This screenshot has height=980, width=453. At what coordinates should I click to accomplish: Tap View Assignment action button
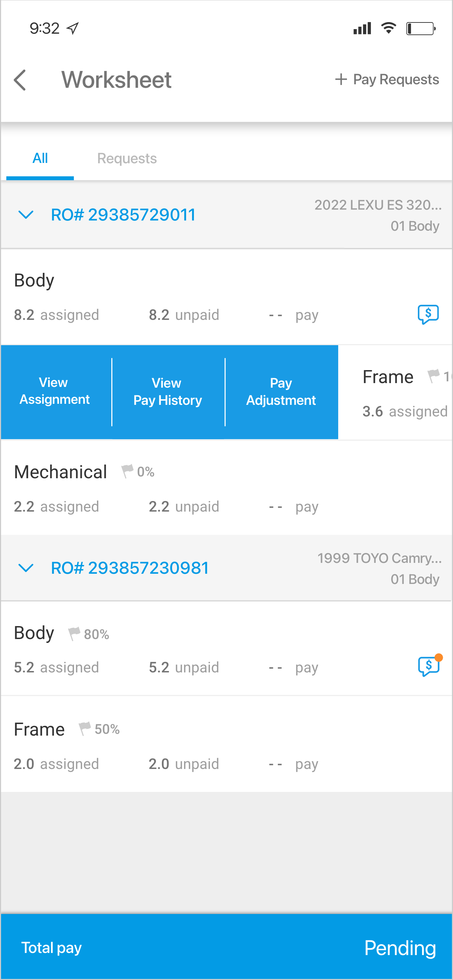click(55, 392)
